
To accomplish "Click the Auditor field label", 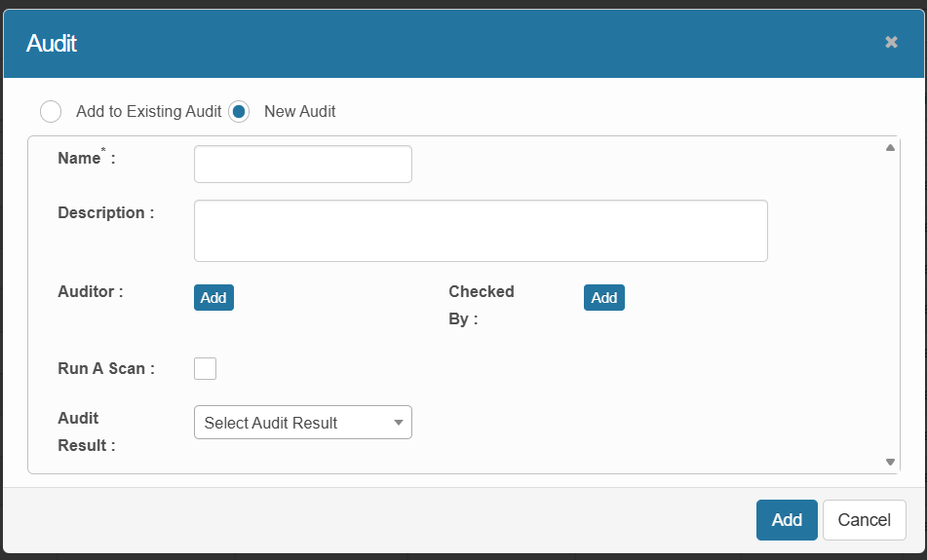I will pos(90,290).
